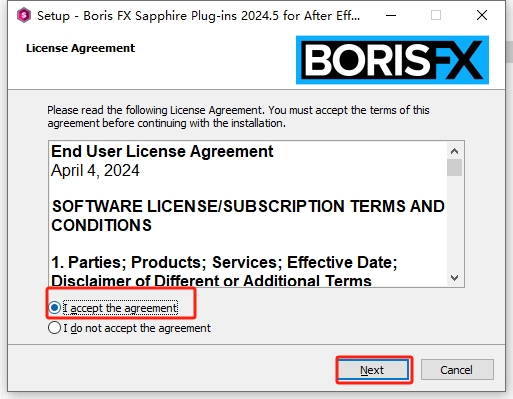Click 'SOFTWARE LICENSE/SUBSCRIPTION TERMS AND CONDITIONS' text
Viewport: 513px width, 399px height.
pos(248,216)
